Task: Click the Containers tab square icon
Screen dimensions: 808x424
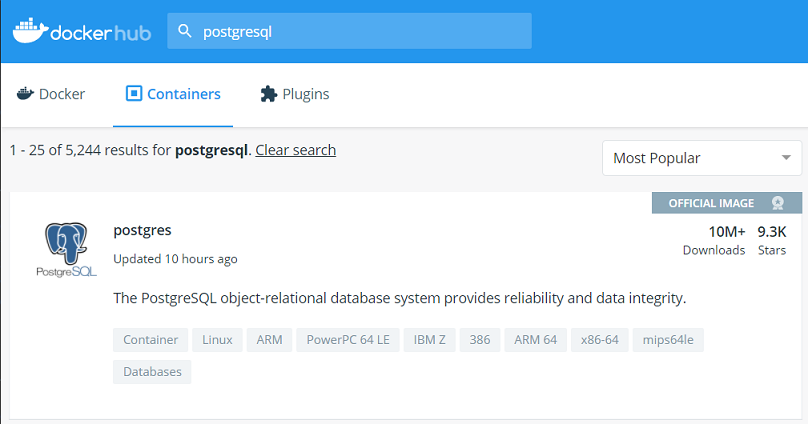Action: [x=134, y=93]
